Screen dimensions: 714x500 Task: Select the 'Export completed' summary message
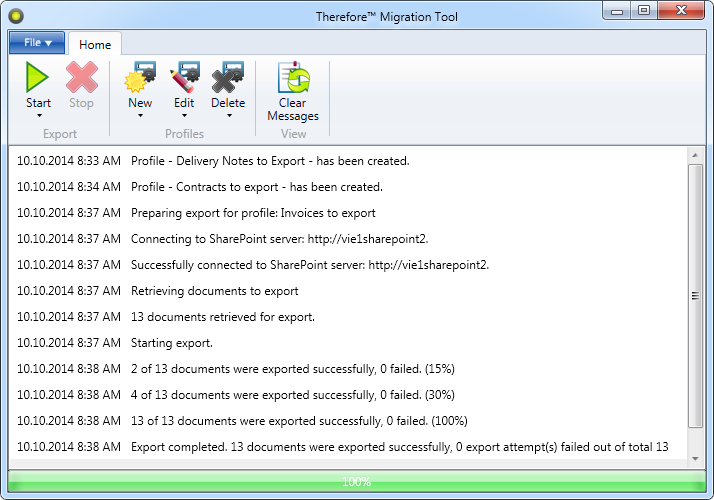[x=400, y=446]
